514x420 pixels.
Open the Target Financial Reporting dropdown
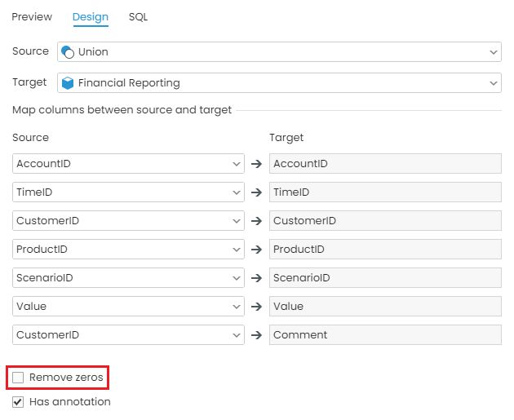(x=279, y=83)
